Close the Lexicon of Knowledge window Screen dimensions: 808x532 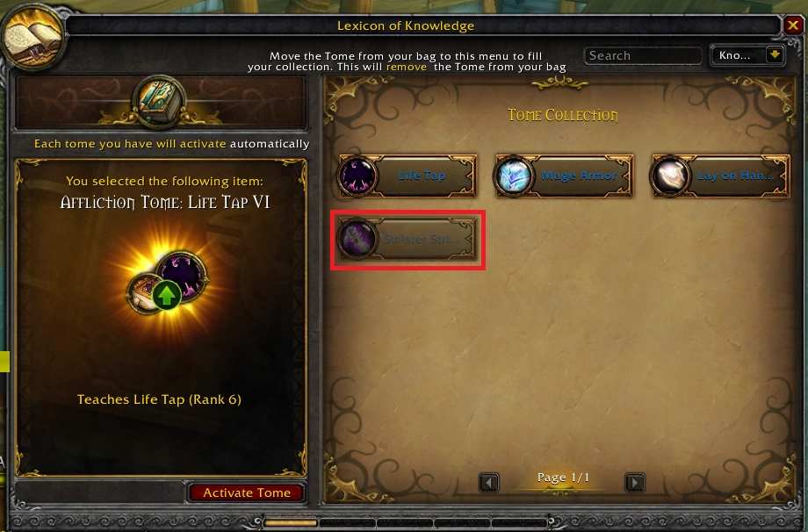coord(793,25)
